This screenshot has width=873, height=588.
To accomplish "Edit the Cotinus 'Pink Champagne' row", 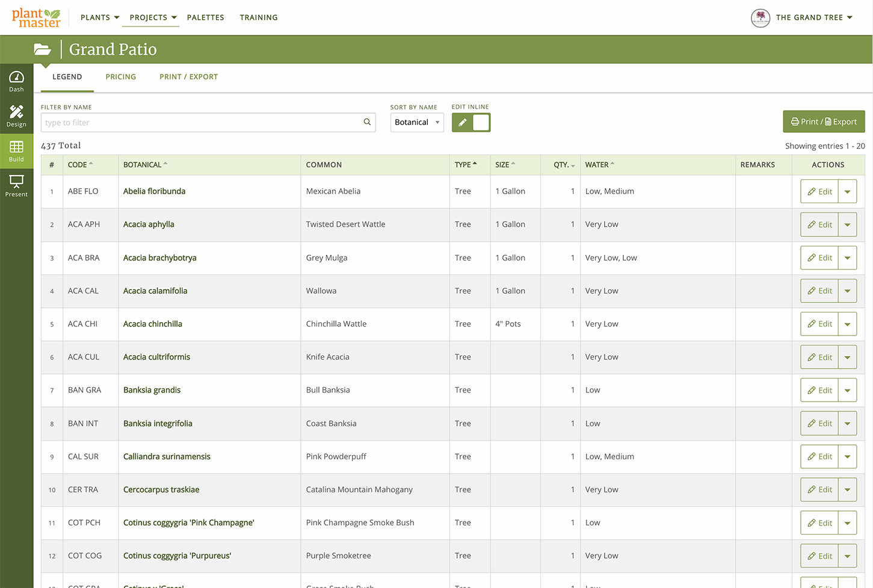I will tap(819, 523).
